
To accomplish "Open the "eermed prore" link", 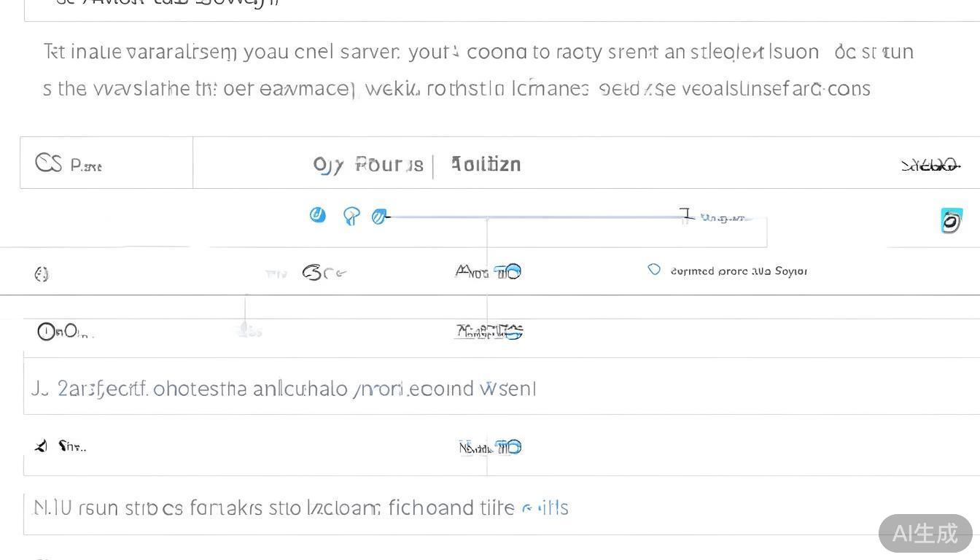I will tap(738, 271).
